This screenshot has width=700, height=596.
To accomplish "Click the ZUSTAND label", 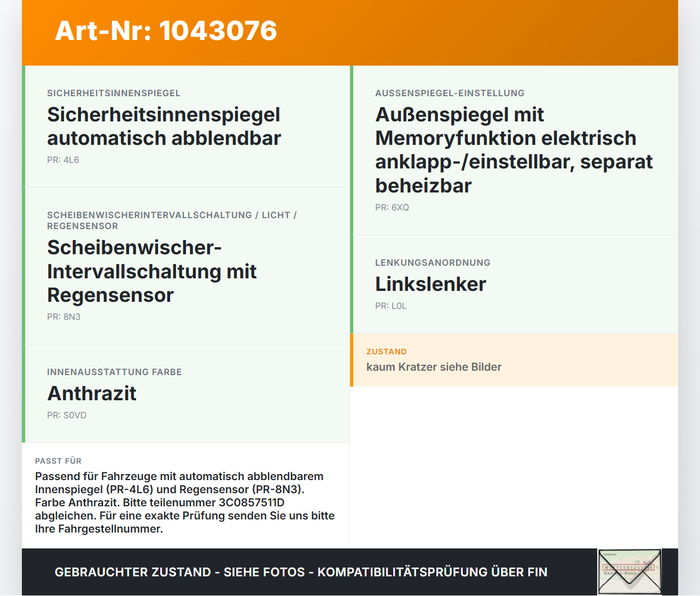I will [387, 352].
